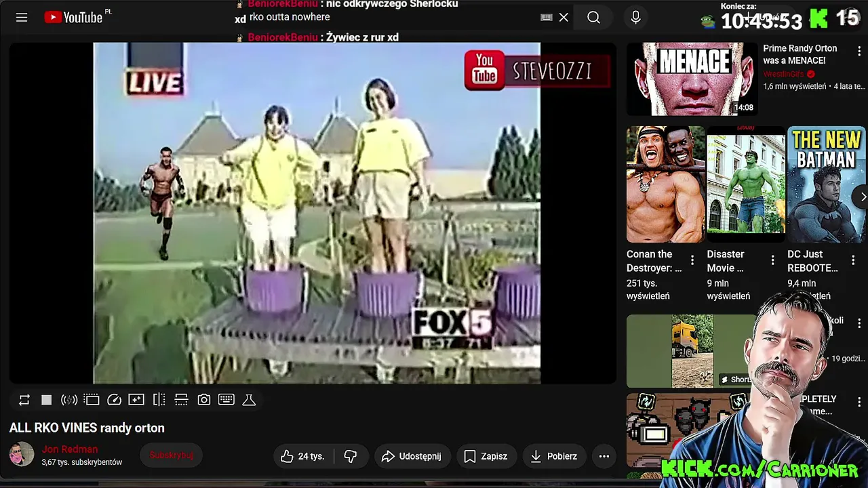Like the video with 24 tys.

(303, 456)
